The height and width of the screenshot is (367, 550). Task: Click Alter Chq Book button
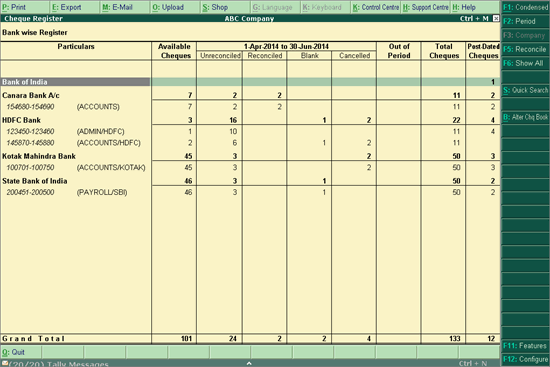pyautogui.click(x=525, y=117)
